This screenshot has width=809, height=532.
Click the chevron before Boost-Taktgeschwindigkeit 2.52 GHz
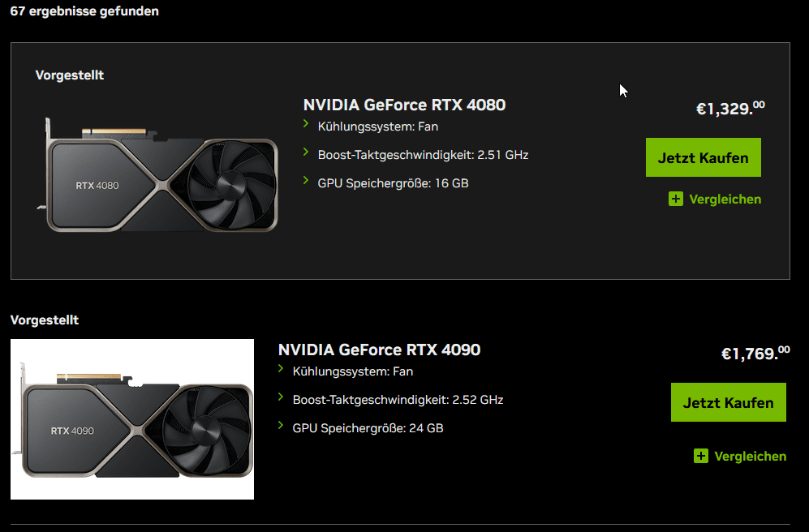[281, 397]
